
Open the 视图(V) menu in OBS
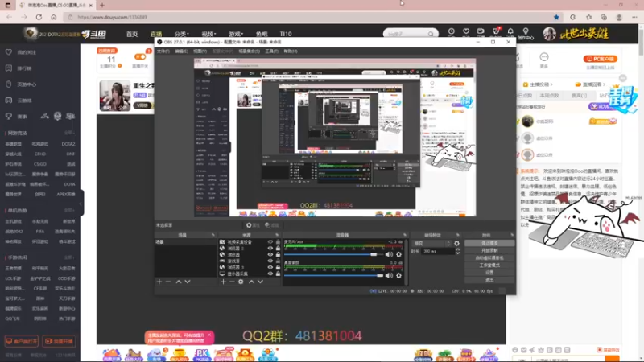pyautogui.click(x=200, y=51)
